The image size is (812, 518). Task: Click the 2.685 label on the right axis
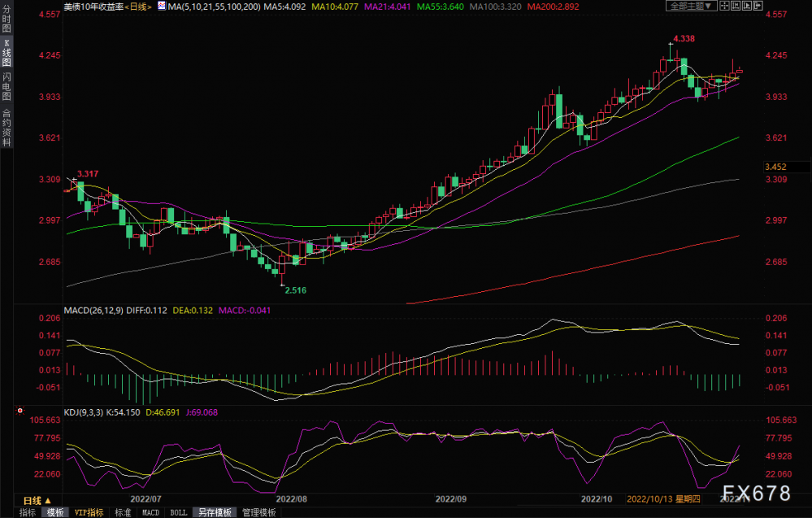pos(776,262)
